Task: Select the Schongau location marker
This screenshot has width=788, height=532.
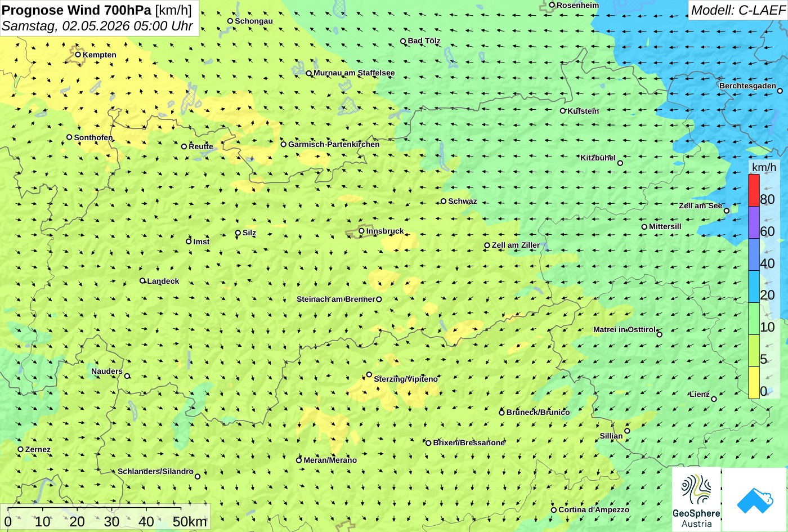Action: pyautogui.click(x=230, y=21)
